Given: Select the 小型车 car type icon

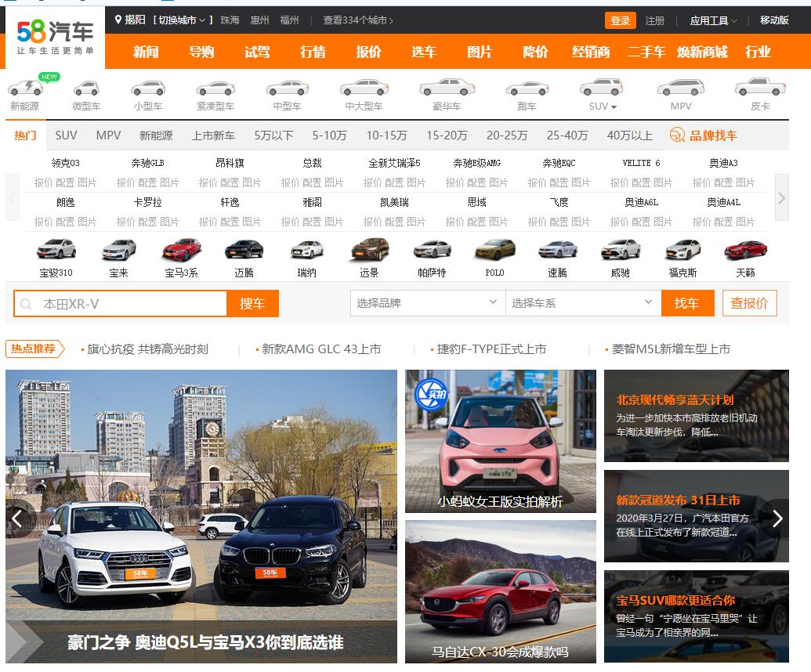Looking at the screenshot, I should point(148,89).
